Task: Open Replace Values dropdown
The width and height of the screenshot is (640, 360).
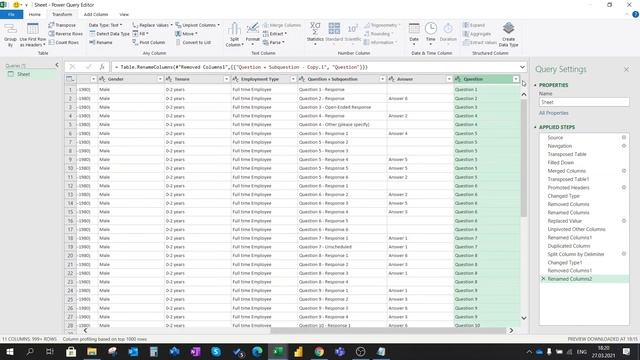Action: [x=152, y=25]
